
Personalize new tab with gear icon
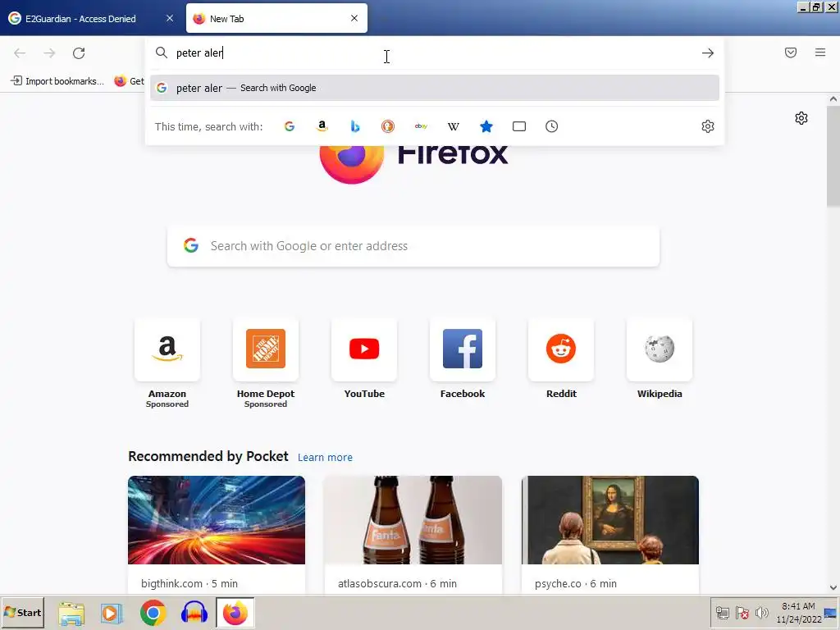[801, 118]
